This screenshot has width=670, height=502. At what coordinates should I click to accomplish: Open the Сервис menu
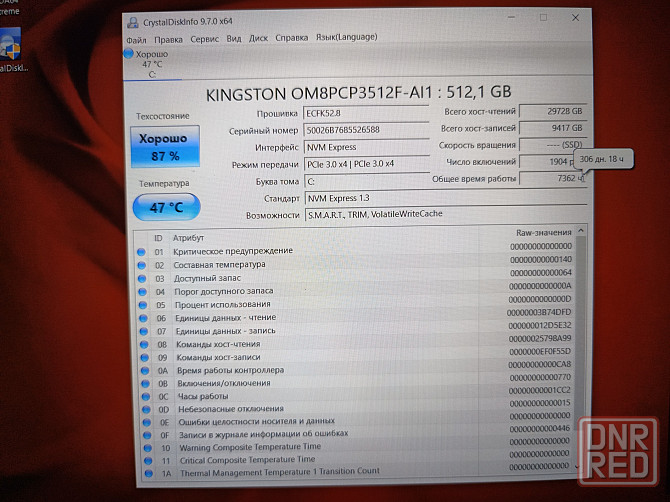205,39
